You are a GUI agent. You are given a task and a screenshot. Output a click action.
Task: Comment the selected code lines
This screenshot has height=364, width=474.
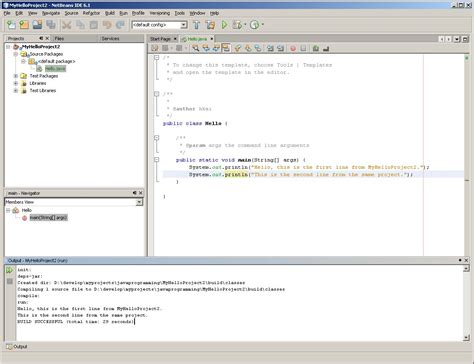tap(316, 48)
